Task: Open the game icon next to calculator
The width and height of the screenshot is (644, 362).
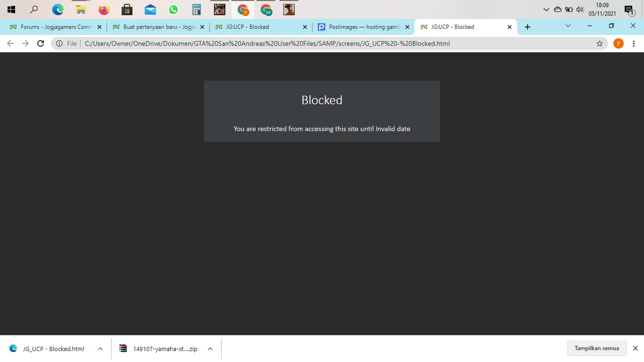Action: point(219,10)
